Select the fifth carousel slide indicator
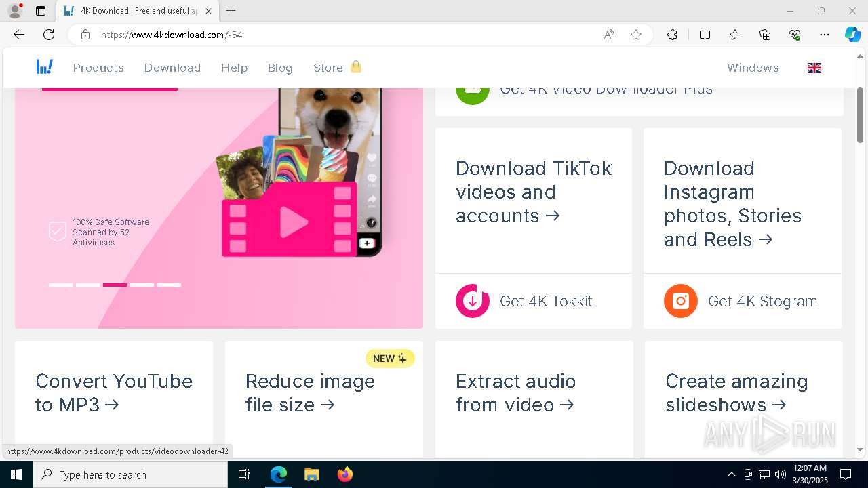Screen dimensions: 868x488 coord(169,285)
